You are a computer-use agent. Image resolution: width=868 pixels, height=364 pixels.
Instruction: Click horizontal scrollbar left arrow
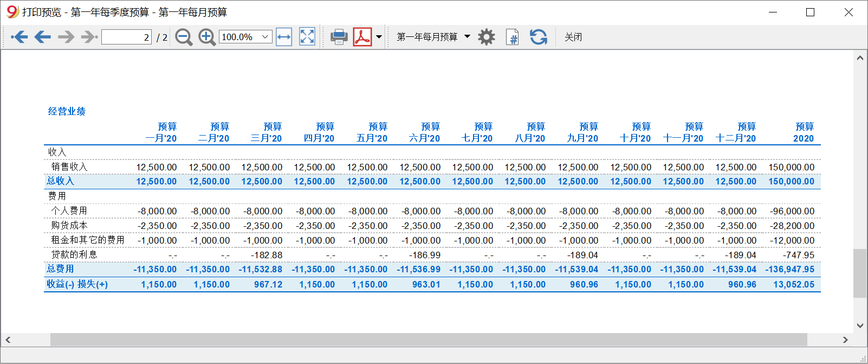coord(8,340)
